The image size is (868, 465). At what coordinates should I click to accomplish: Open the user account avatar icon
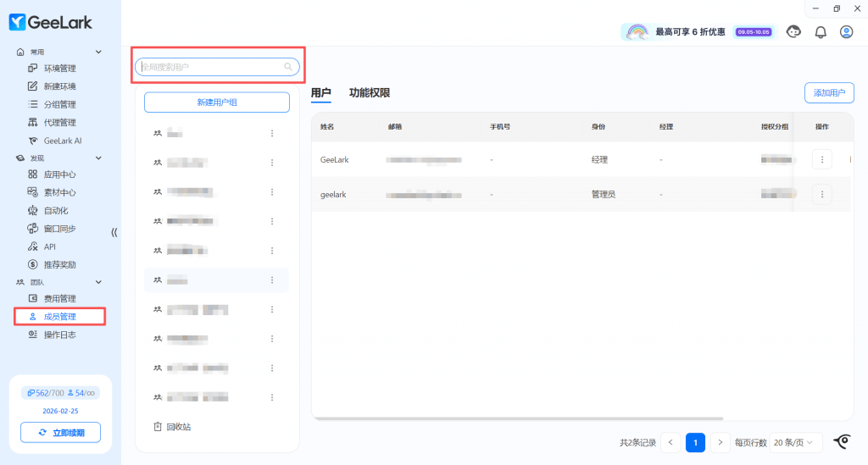(846, 32)
